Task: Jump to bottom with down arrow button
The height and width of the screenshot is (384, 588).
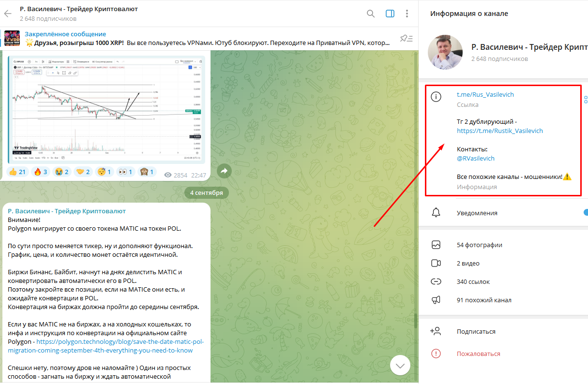Action: pyautogui.click(x=400, y=366)
